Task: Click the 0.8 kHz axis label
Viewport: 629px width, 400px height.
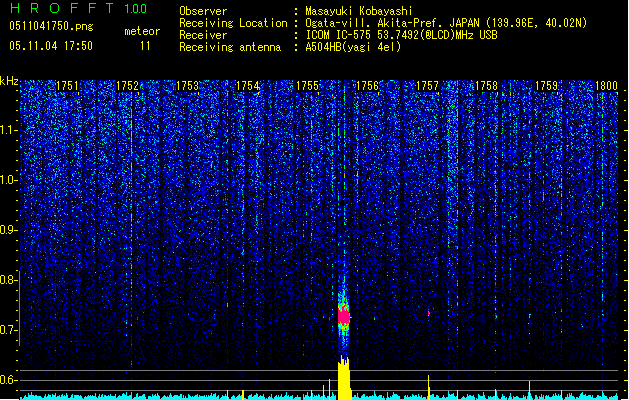Action: tap(9, 280)
